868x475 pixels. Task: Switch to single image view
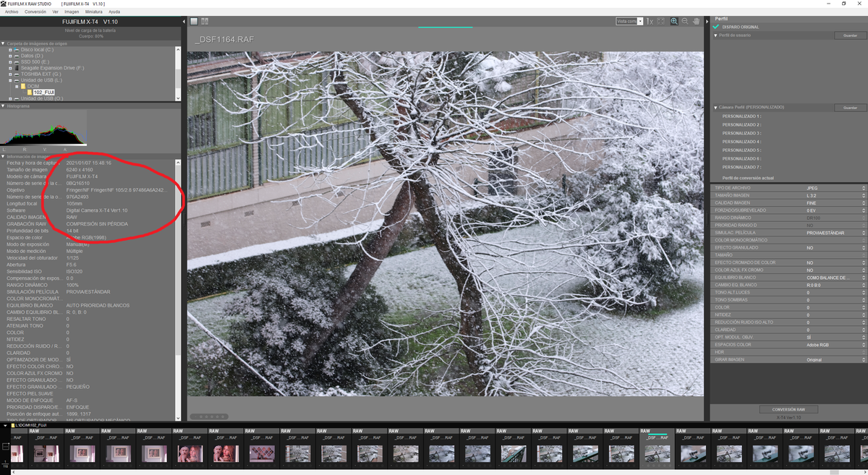click(194, 21)
